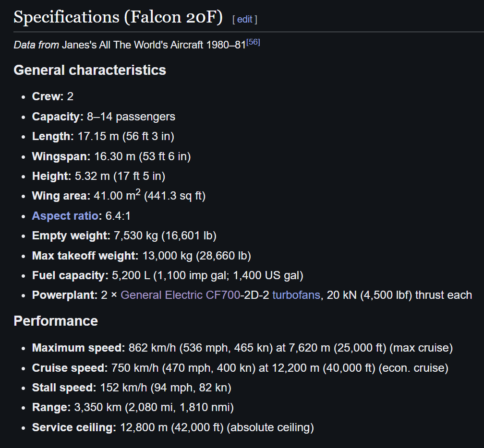Click the Powerplant label
This screenshot has width=484, height=448.
pos(65,295)
